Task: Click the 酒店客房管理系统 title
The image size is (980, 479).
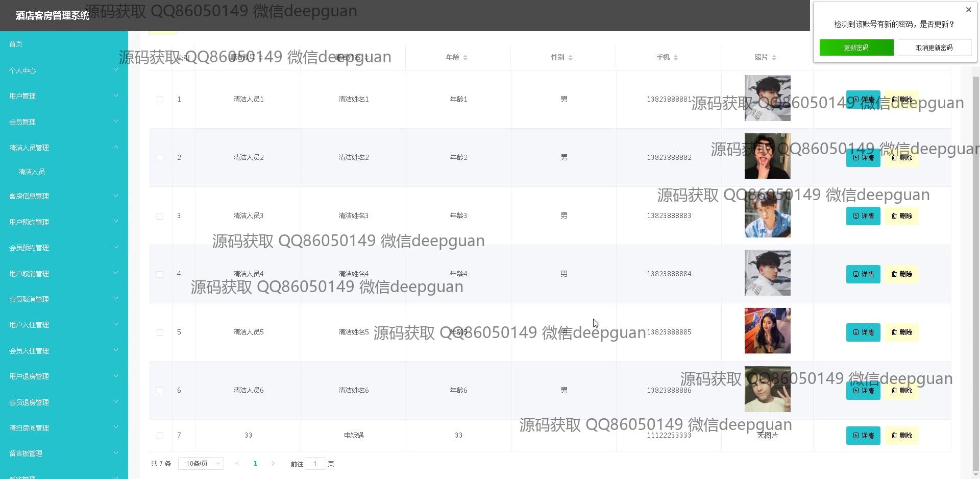Action: pos(53,16)
